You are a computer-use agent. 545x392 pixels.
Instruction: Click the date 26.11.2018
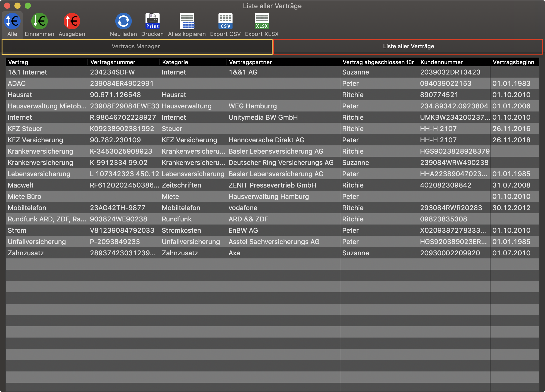click(x=511, y=140)
